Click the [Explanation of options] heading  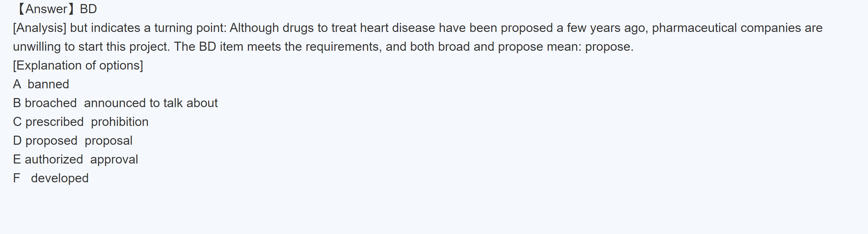[x=78, y=66]
